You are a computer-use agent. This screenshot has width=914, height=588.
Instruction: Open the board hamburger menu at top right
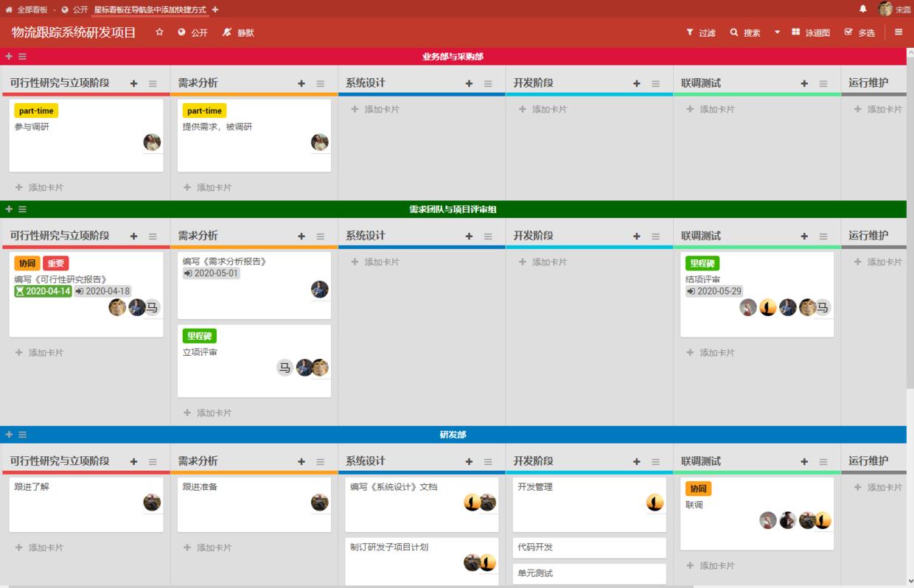pos(899,32)
